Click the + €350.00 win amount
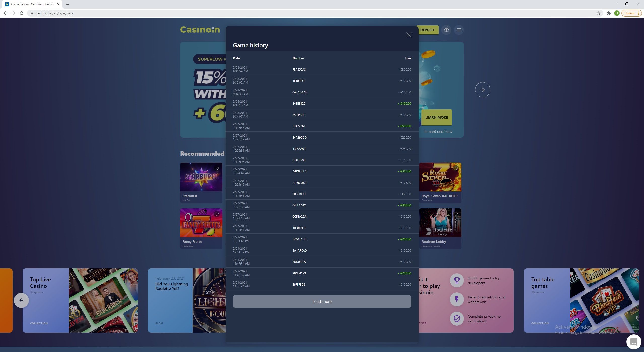Viewport: 644px width, 352px height. [x=404, y=171]
